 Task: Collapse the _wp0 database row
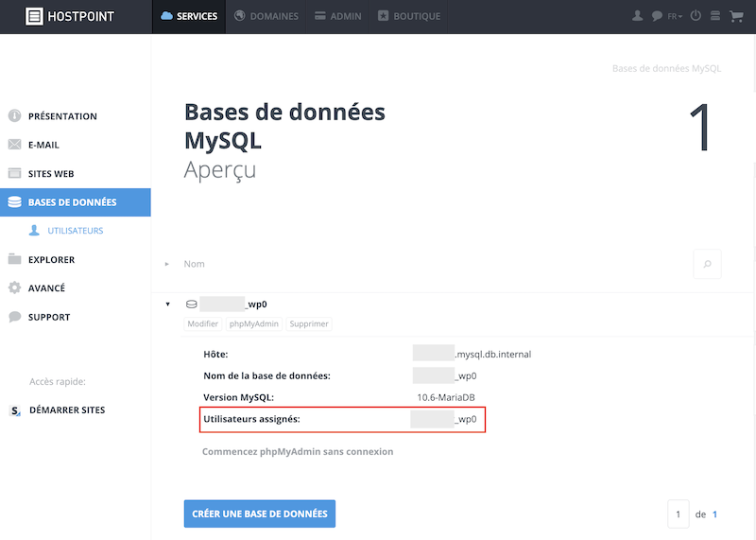[x=168, y=304]
